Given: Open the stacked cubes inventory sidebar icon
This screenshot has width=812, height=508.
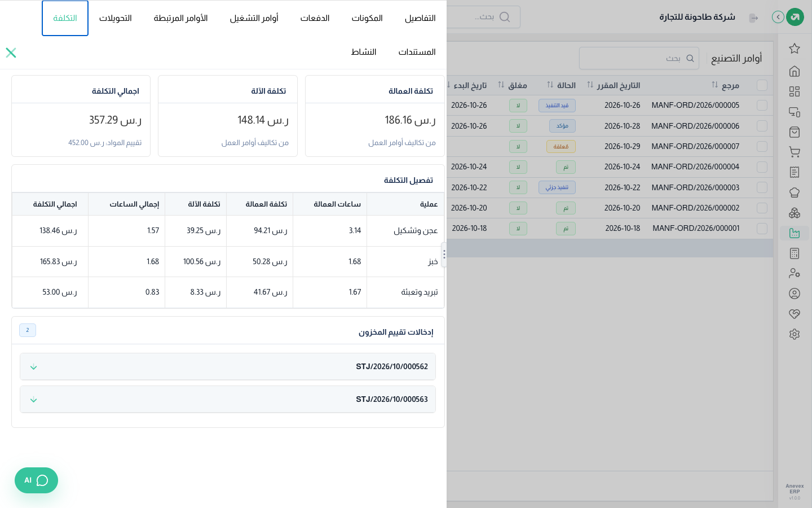Looking at the screenshot, I should pos(795,213).
